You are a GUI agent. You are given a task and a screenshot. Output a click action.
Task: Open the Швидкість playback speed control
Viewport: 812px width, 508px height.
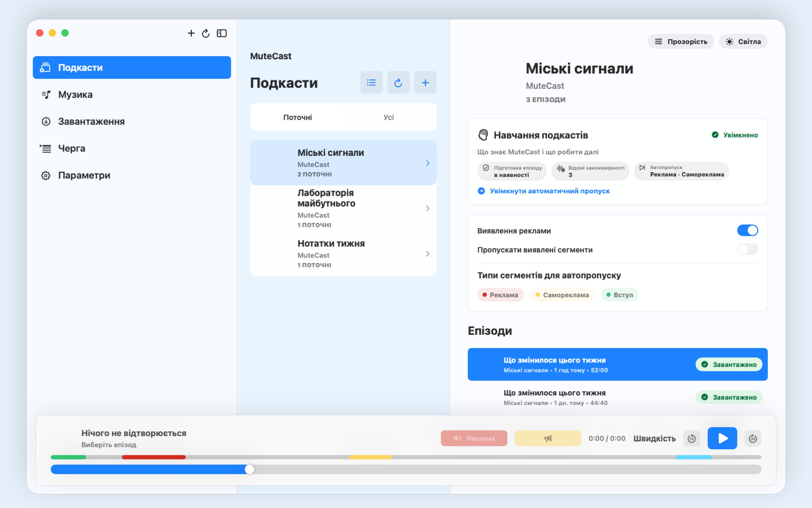click(654, 439)
